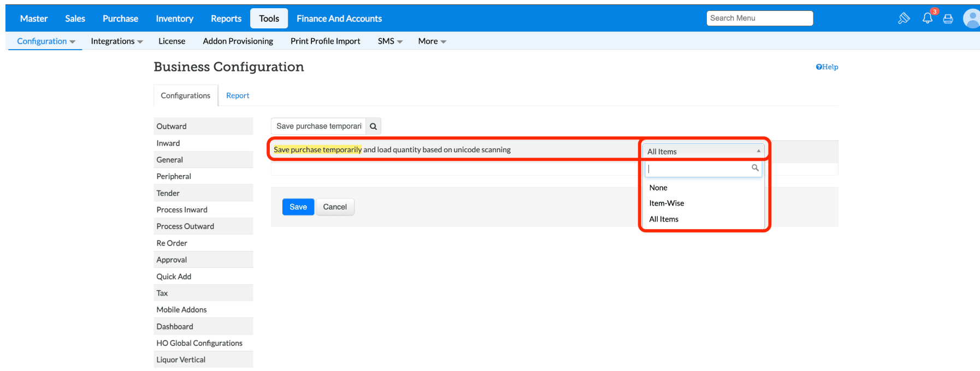This screenshot has height=371, width=980.
Task: Focus the Search Menu input field
Action: (759, 19)
